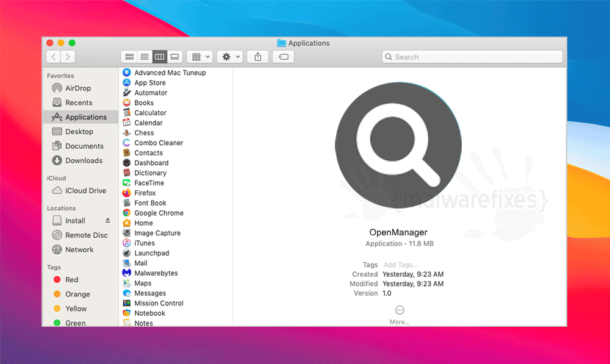
Task: Click the OpenManager preview icon
Action: (x=398, y=145)
